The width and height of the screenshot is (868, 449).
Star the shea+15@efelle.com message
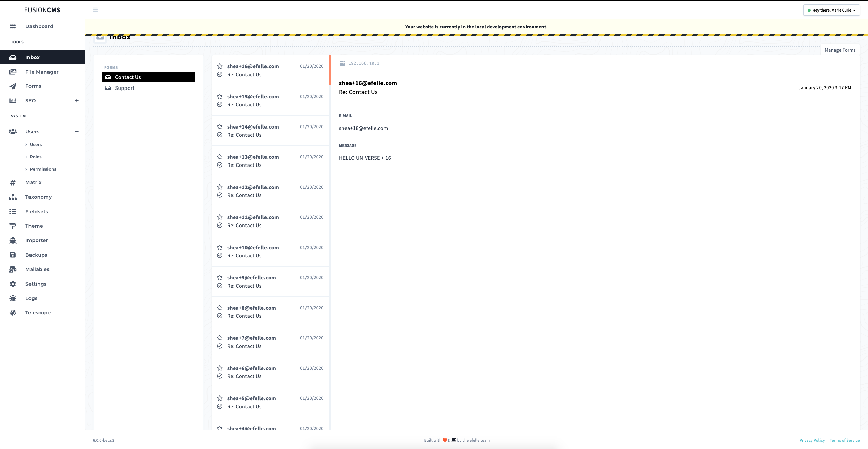(x=220, y=97)
